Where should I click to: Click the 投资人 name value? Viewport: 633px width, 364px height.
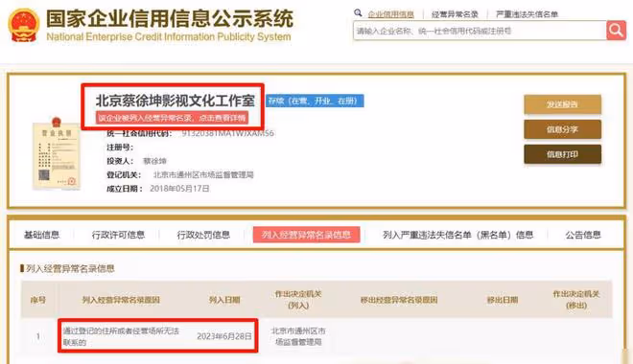[154, 161]
